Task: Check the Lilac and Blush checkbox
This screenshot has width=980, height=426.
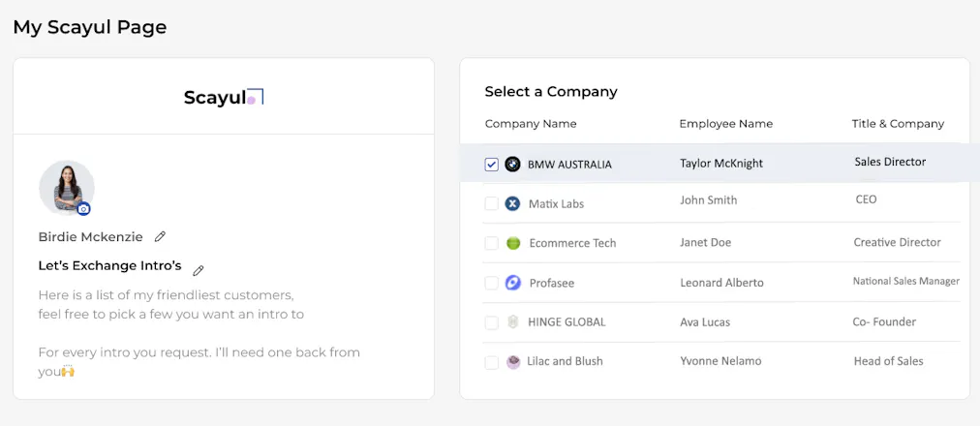Action: [492, 362]
